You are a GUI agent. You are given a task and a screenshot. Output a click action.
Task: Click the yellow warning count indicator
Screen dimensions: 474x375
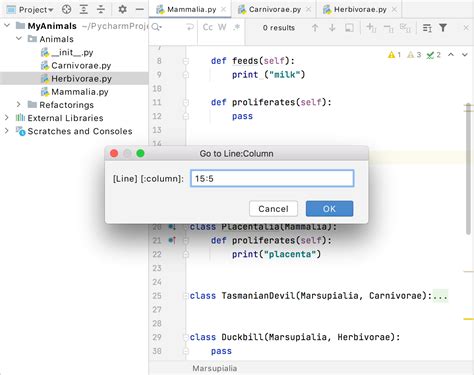[394, 55]
